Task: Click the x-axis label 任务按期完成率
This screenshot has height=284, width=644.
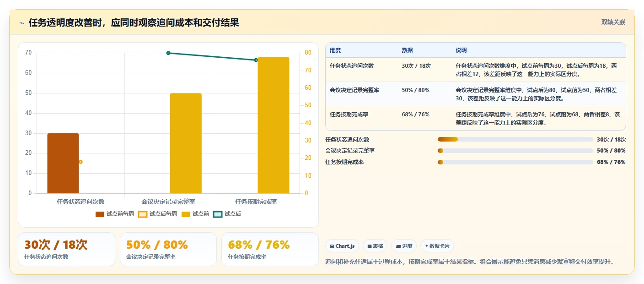Action: point(256,202)
